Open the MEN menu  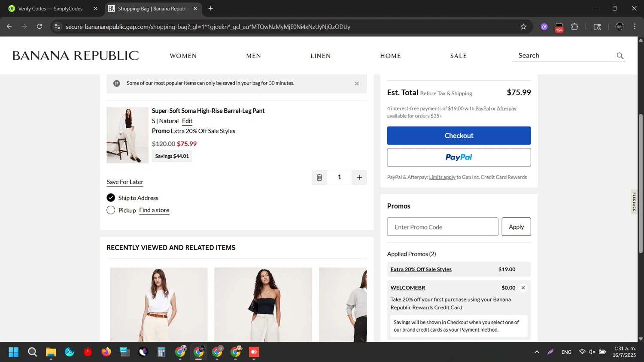pos(254,56)
